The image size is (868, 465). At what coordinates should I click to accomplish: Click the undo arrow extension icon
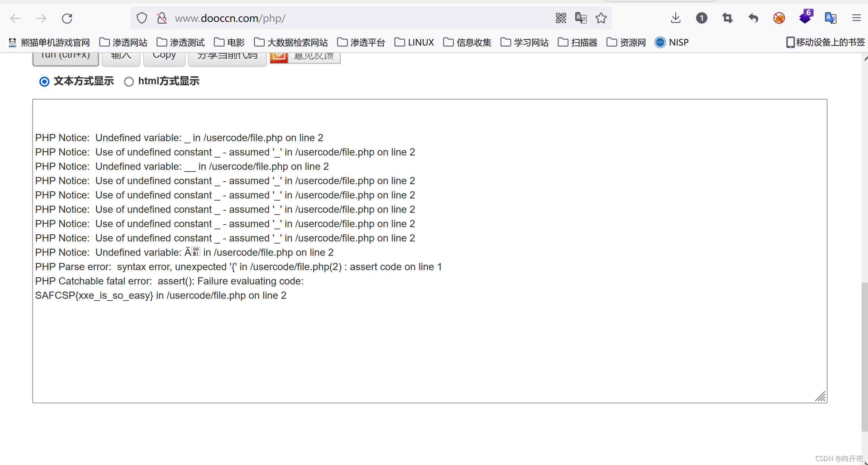(753, 18)
